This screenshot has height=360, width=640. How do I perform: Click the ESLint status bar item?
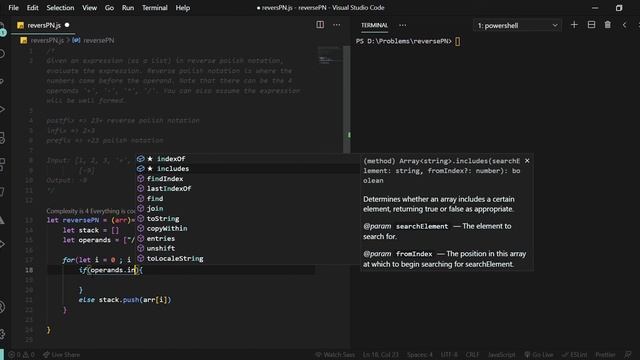pos(574,355)
